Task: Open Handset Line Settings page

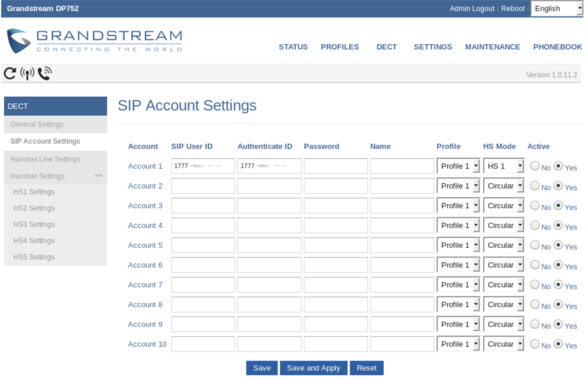Action: [x=56, y=159]
